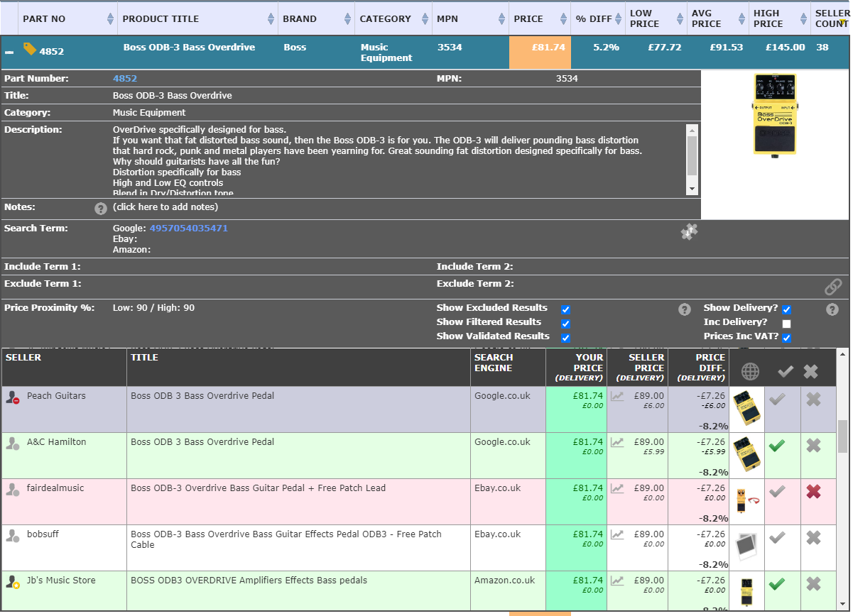Click to add notes text
The height and width of the screenshot is (616, 853).
tap(165, 207)
